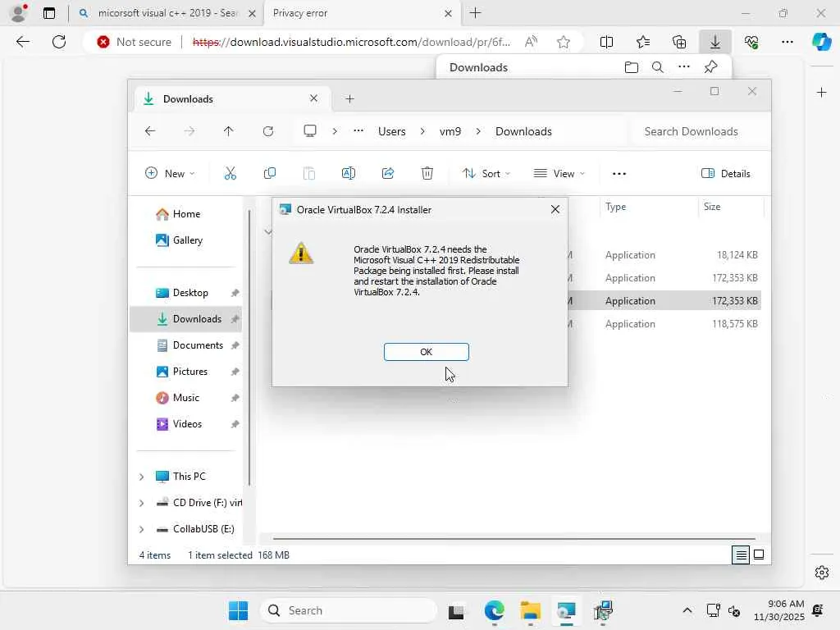Viewport: 840px width, 630px height.
Task: Click the PC icon in Explorer address bar
Action: [310, 131]
